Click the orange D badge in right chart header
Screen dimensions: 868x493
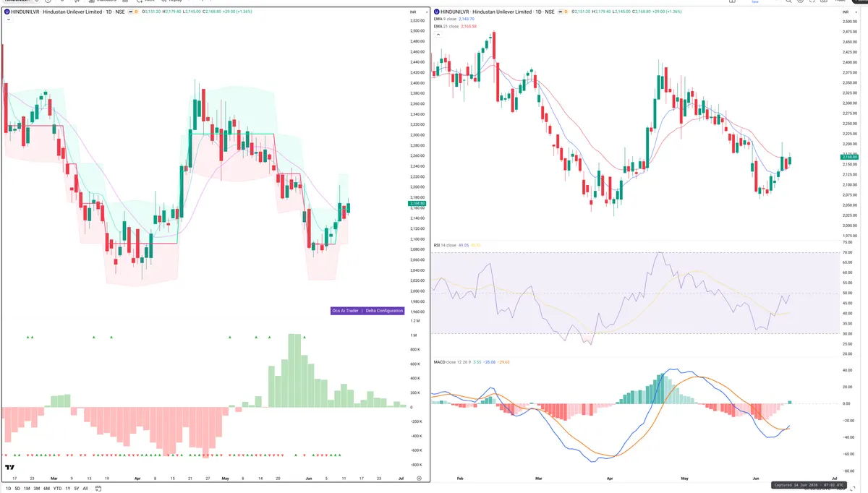565,12
